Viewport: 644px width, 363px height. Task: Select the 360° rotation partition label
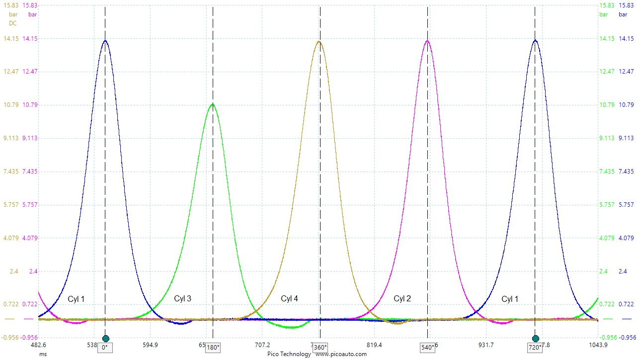320,348
